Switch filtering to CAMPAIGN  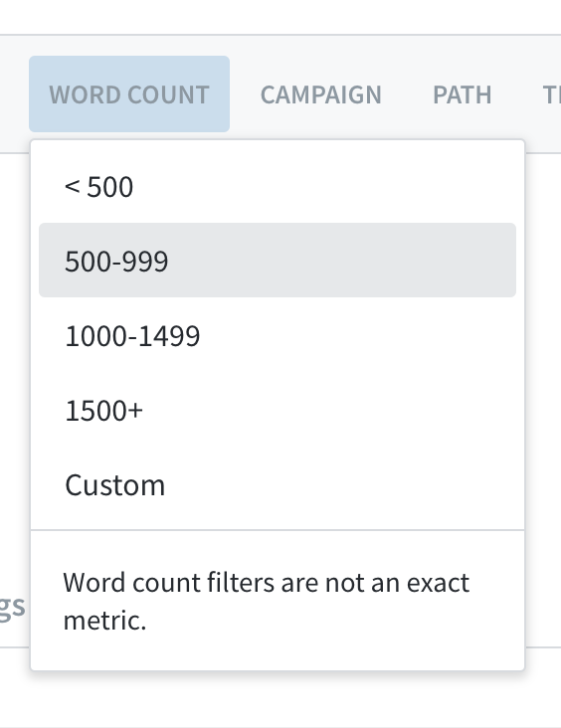pyautogui.click(x=321, y=94)
